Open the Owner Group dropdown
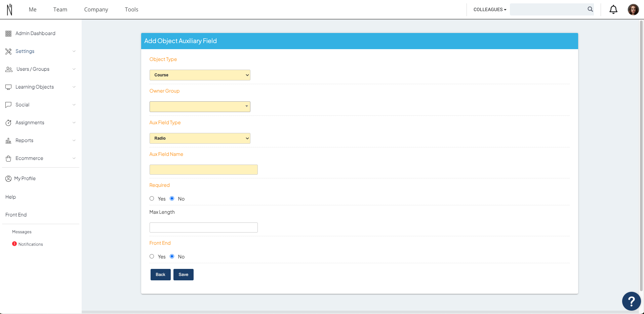Screen dimensions: 644x314 click(x=200, y=107)
